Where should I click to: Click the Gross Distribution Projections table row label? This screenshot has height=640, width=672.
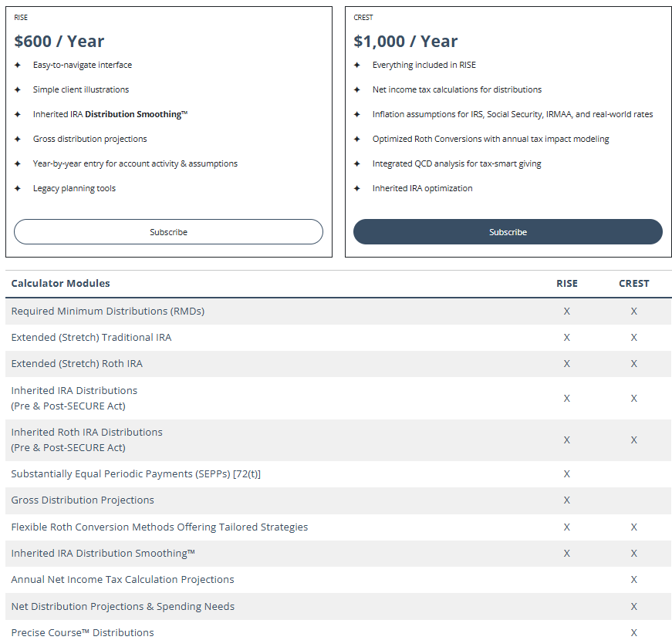[83, 500]
